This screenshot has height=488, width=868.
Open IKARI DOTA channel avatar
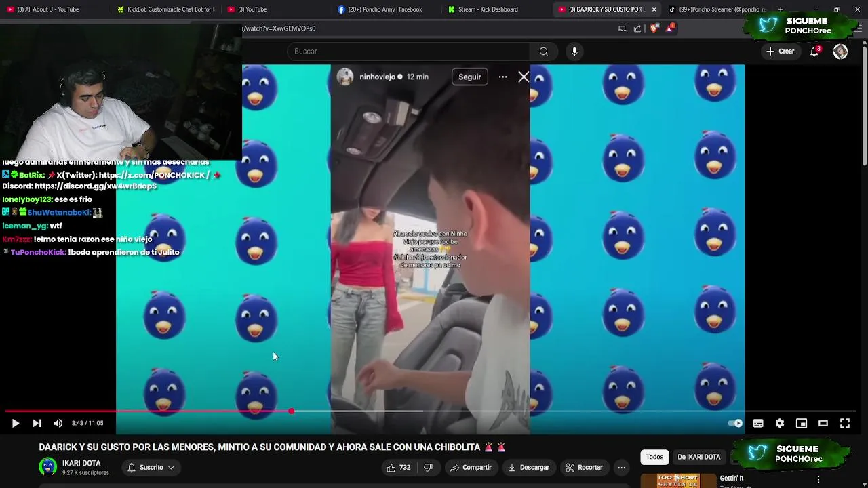pyautogui.click(x=48, y=467)
